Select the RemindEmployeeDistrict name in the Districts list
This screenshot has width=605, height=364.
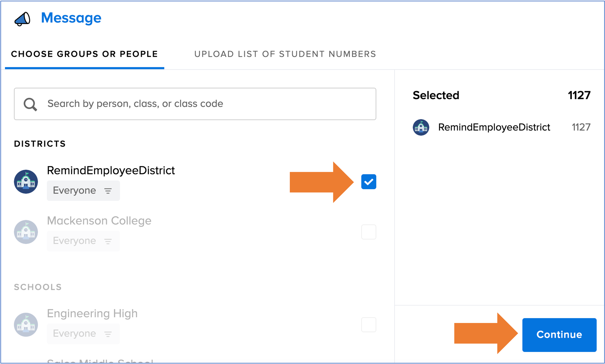[x=111, y=171]
